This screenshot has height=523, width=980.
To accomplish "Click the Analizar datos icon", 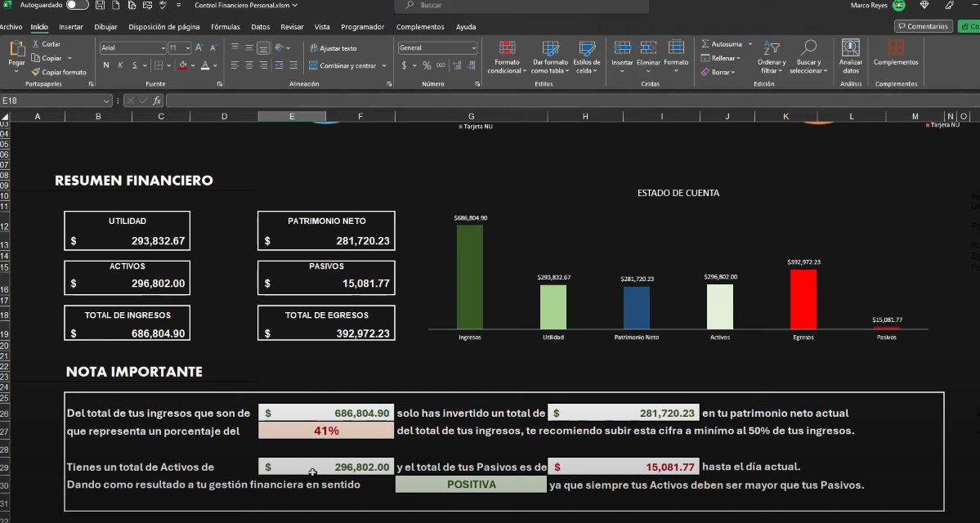I will coord(850,57).
